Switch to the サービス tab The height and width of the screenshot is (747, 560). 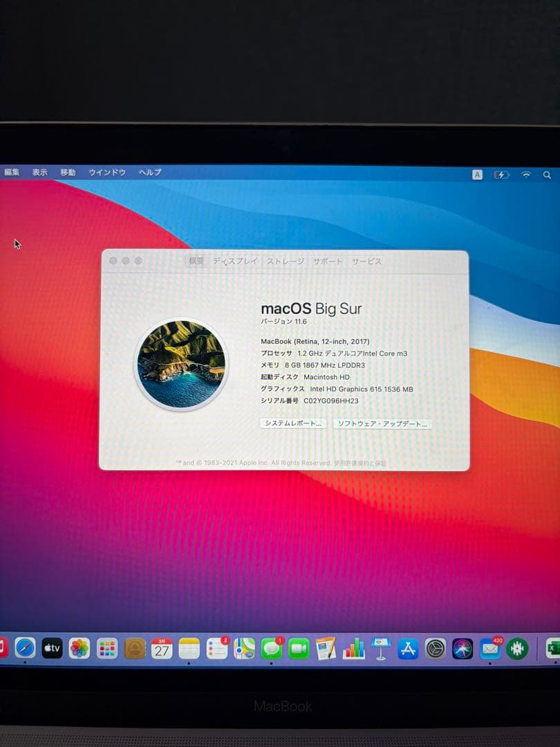pyautogui.click(x=366, y=261)
